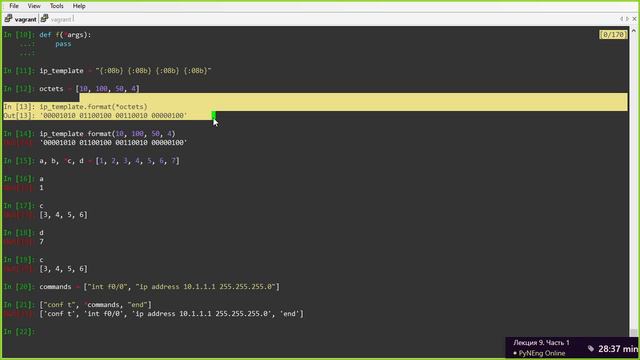640x360 pixels.
Task: Click the empty In [22] prompt
Action: (20, 331)
